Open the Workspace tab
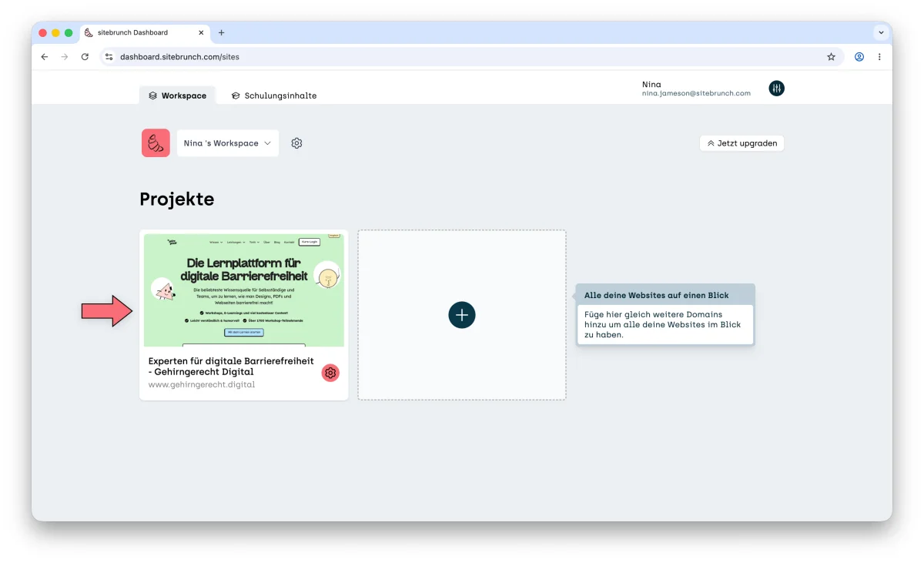 (177, 96)
